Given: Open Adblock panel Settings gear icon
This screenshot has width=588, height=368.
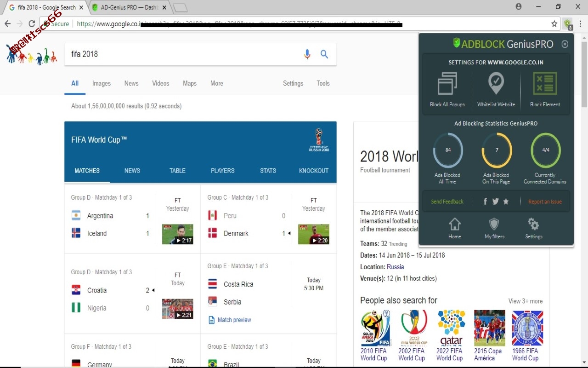Looking at the screenshot, I should 533,224.
